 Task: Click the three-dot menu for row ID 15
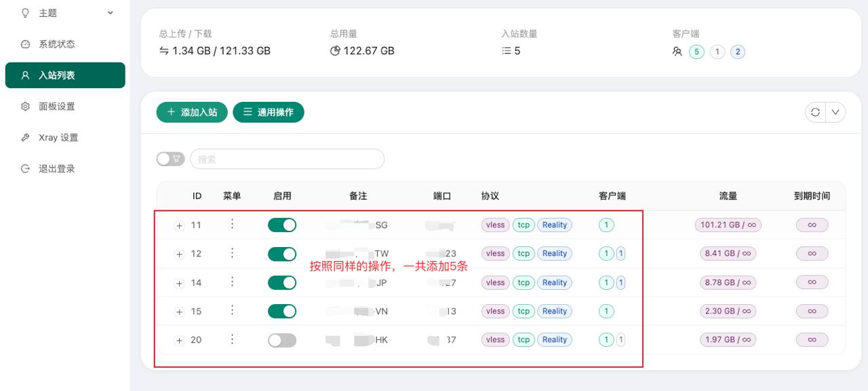(x=232, y=311)
